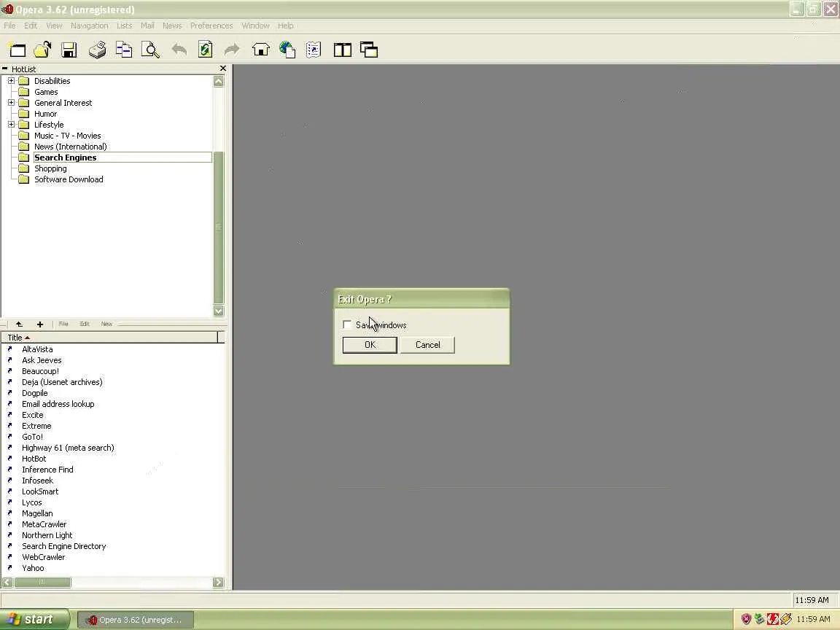The height and width of the screenshot is (630, 840).
Task: Open the Mail menu
Action: pyautogui.click(x=147, y=26)
